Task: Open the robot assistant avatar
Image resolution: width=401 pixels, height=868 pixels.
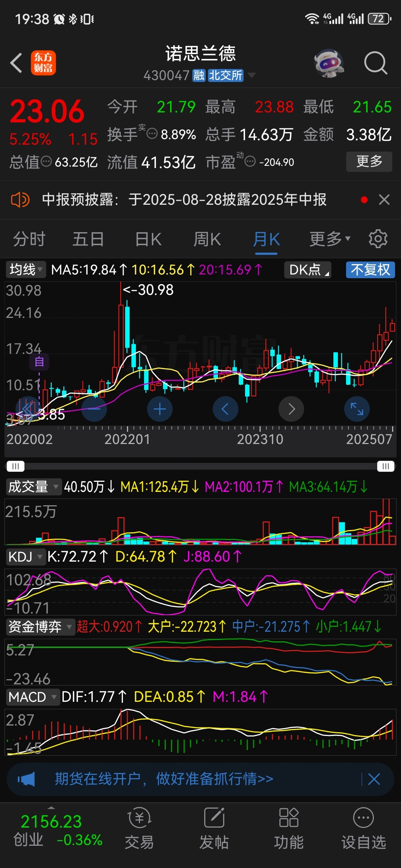Action: pyautogui.click(x=329, y=63)
